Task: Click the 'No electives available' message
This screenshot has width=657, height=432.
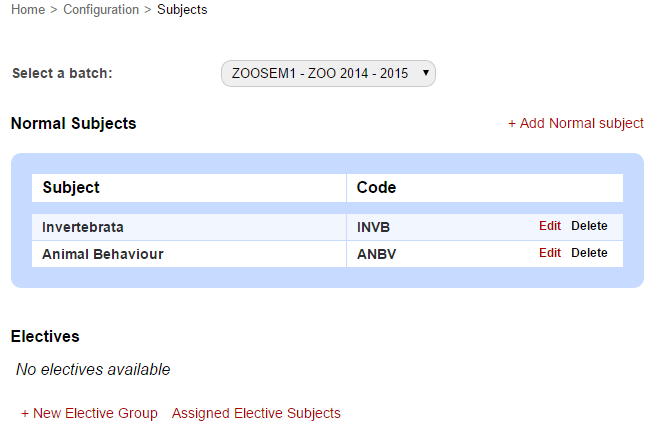Action: tap(93, 370)
